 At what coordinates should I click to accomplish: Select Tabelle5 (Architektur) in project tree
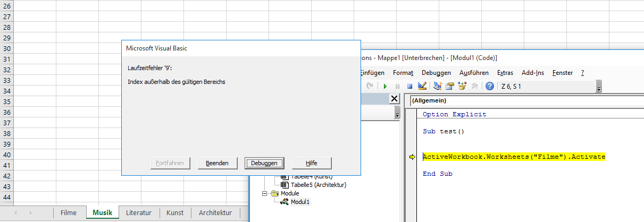(x=318, y=185)
